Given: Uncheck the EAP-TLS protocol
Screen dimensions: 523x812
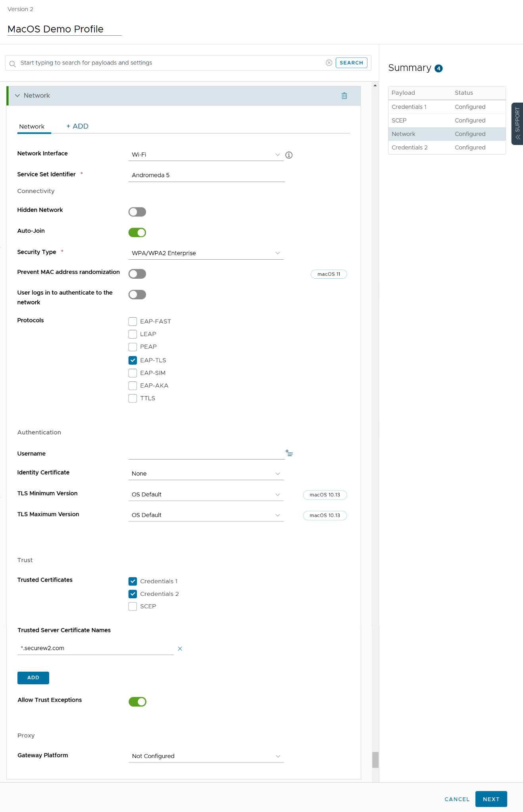Looking at the screenshot, I should pos(133,360).
